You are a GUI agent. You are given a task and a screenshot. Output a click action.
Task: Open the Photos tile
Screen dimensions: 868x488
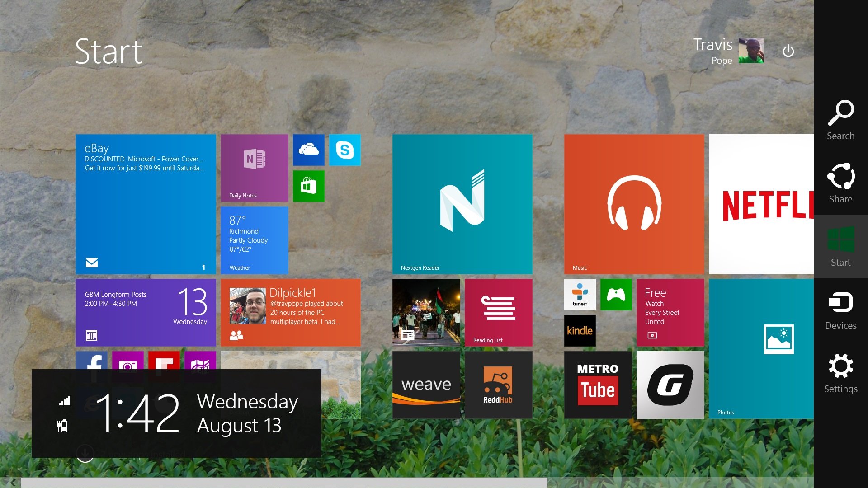pos(761,349)
